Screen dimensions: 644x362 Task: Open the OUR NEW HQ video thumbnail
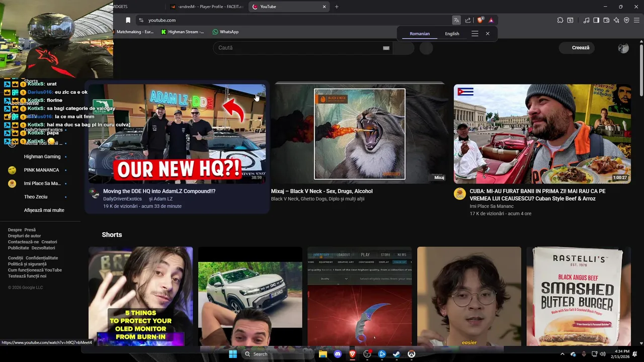pos(177,134)
